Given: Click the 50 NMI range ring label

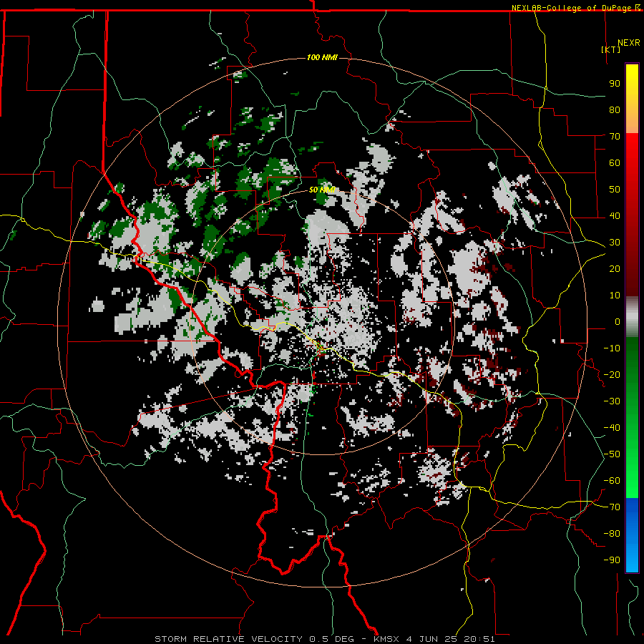Looking at the screenshot, I should [322, 190].
